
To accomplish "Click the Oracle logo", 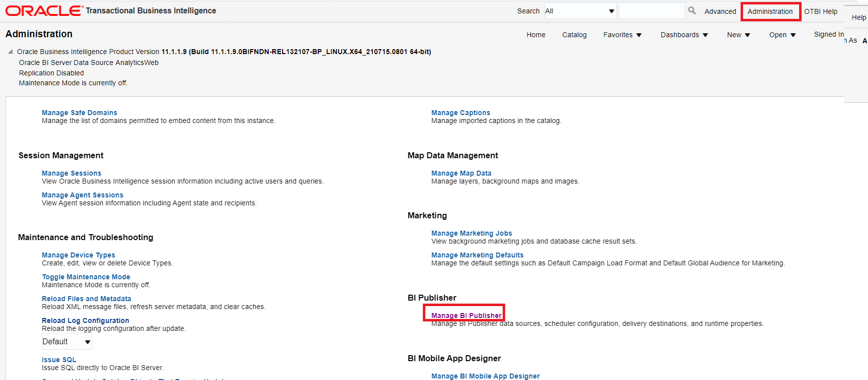I will pos(44,10).
